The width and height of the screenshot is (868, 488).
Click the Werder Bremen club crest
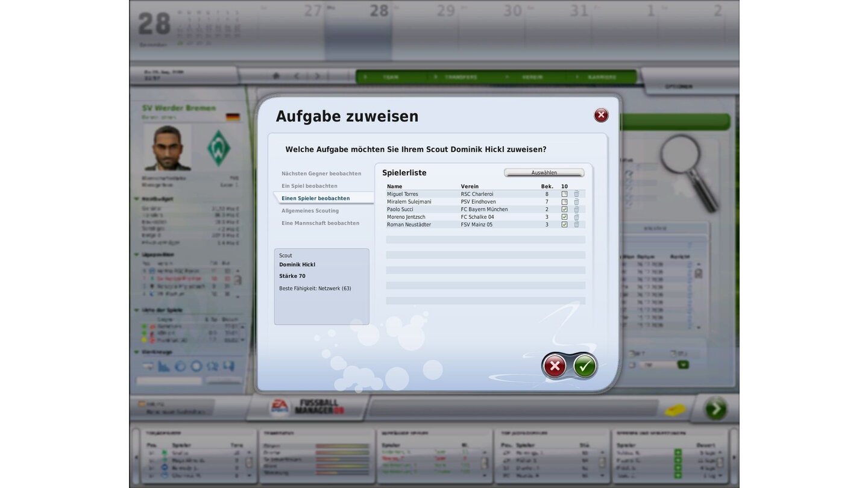pyautogui.click(x=219, y=147)
